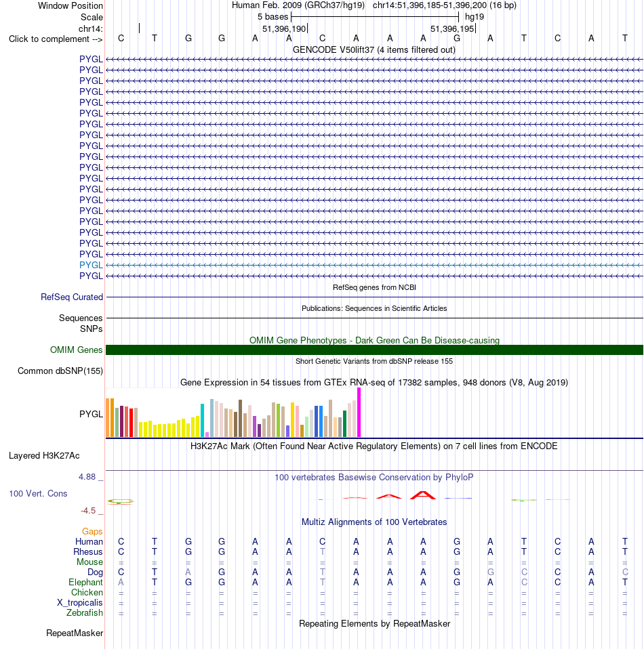644x649 pixels.
Task: Open the Common dbSNP(155) track label
Action: [x=60, y=371]
